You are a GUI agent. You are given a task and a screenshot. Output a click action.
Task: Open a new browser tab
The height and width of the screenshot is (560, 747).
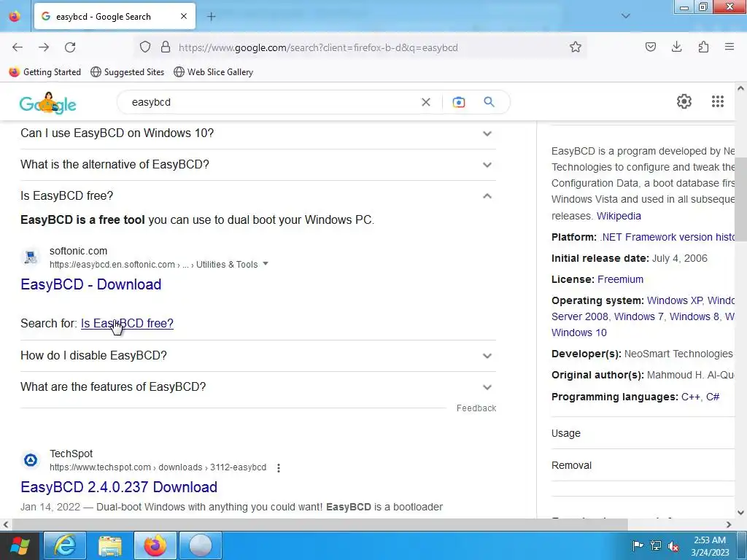tap(212, 17)
